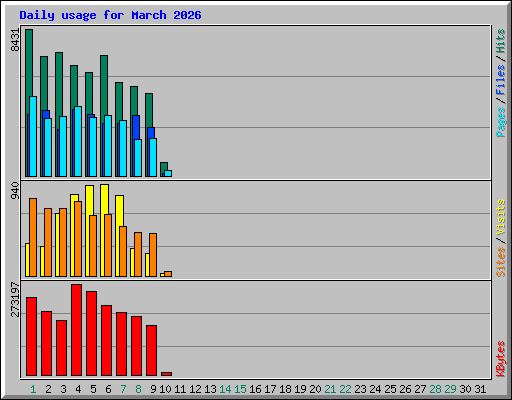Click the cyan pages bar for day 1

[x=33, y=137]
